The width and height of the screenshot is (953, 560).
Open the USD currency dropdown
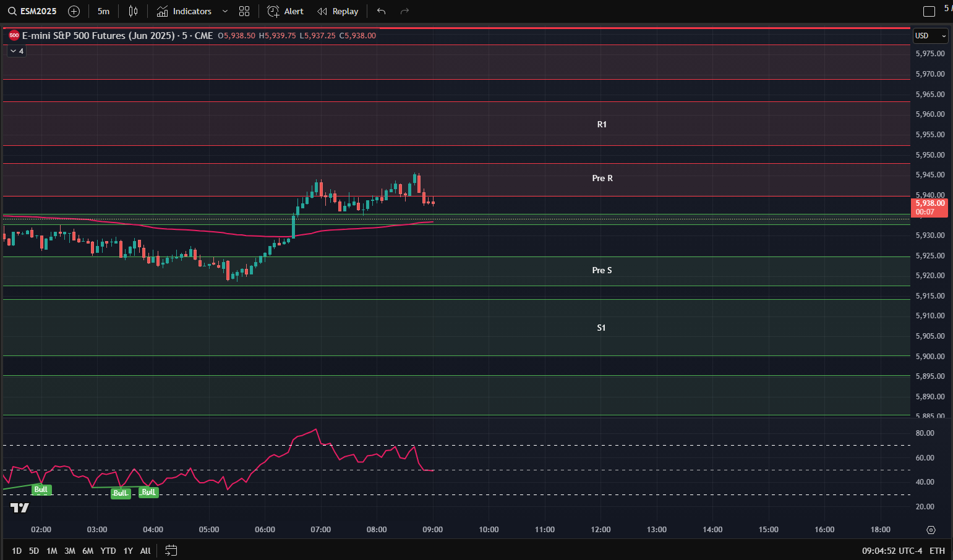click(x=931, y=36)
